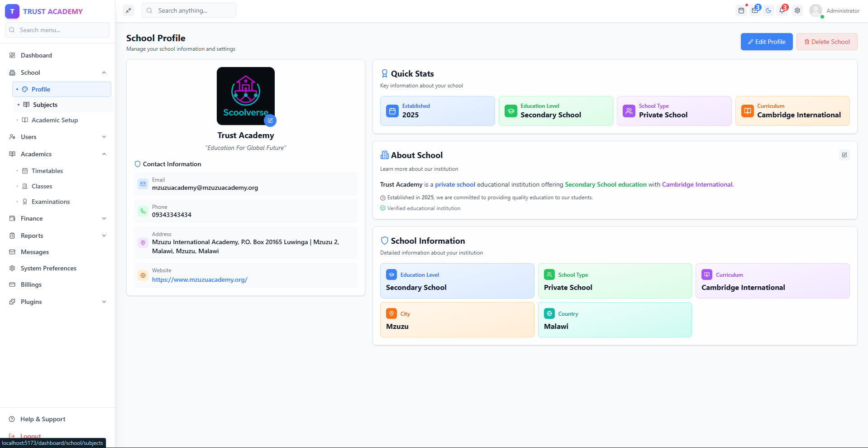Expand the Finance menu section
The image size is (868, 448).
(104, 218)
